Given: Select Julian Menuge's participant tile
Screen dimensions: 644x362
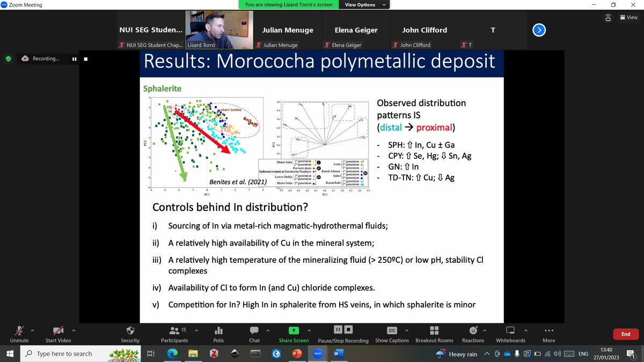Looking at the screenshot, I should coord(287,31).
